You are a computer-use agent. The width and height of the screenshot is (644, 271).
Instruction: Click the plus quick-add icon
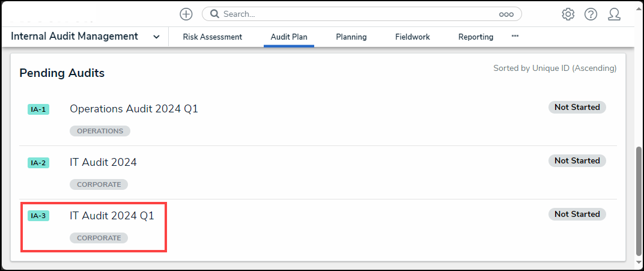tap(186, 14)
